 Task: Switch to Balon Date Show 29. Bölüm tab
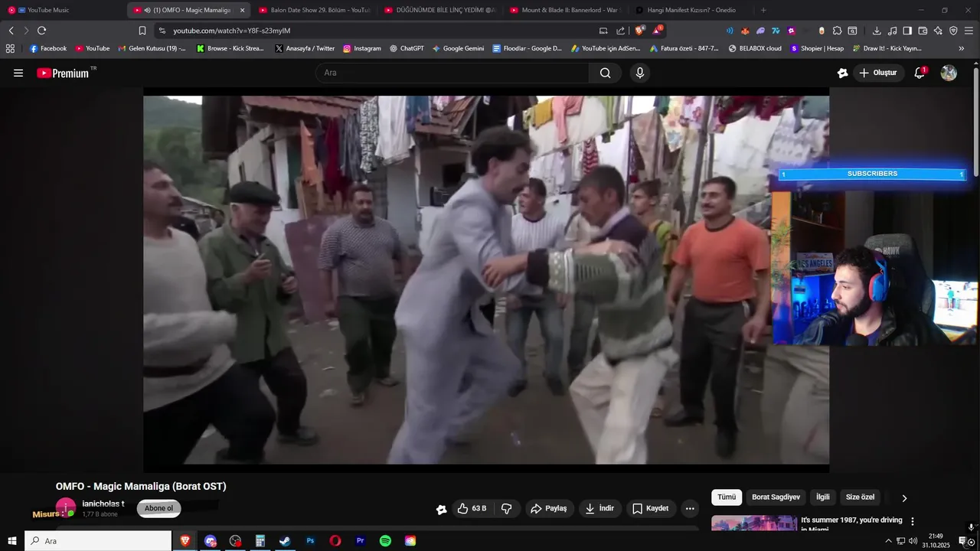pos(314,10)
